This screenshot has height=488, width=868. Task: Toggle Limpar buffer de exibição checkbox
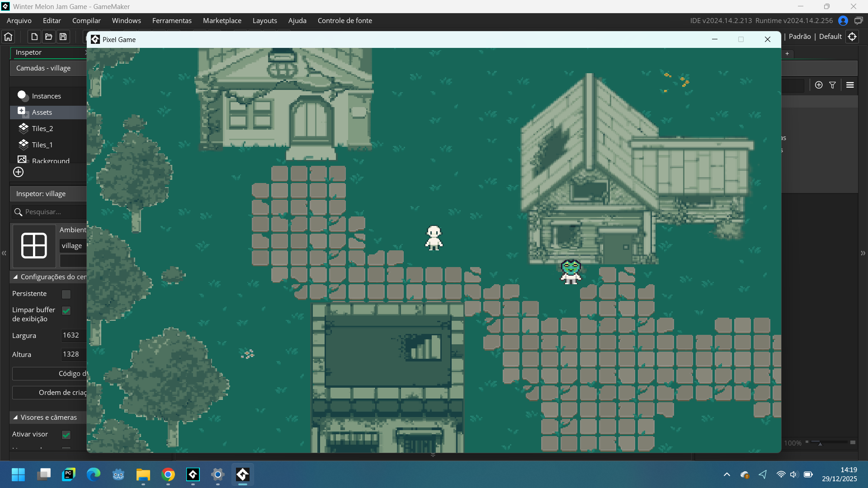[x=66, y=310]
